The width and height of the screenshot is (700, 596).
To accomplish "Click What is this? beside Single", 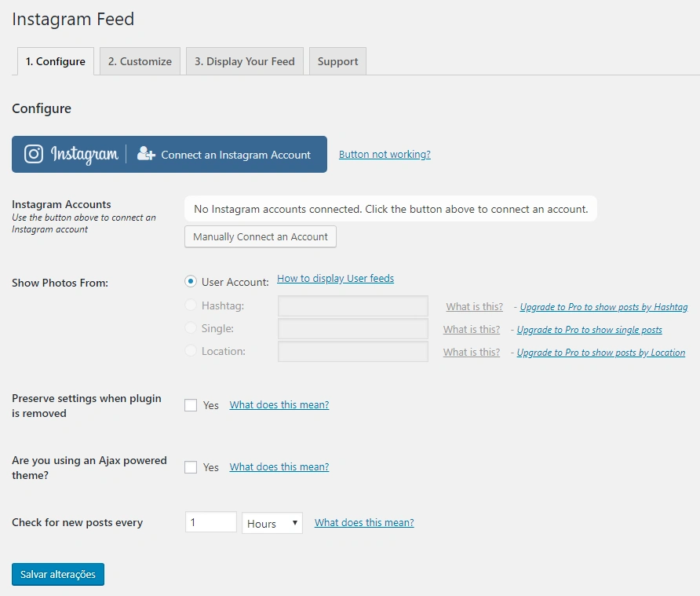I will tap(472, 330).
